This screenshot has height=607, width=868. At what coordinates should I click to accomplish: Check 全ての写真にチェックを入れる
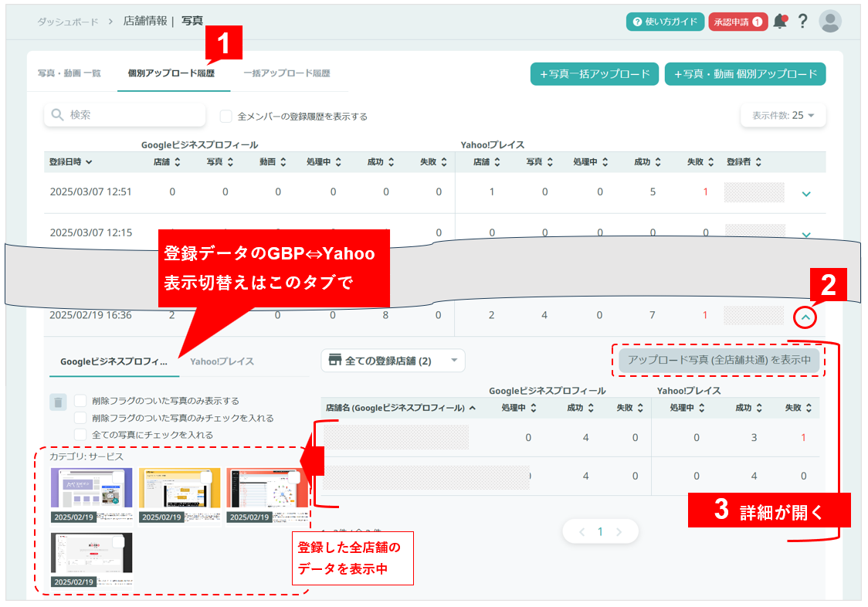tap(80, 435)
